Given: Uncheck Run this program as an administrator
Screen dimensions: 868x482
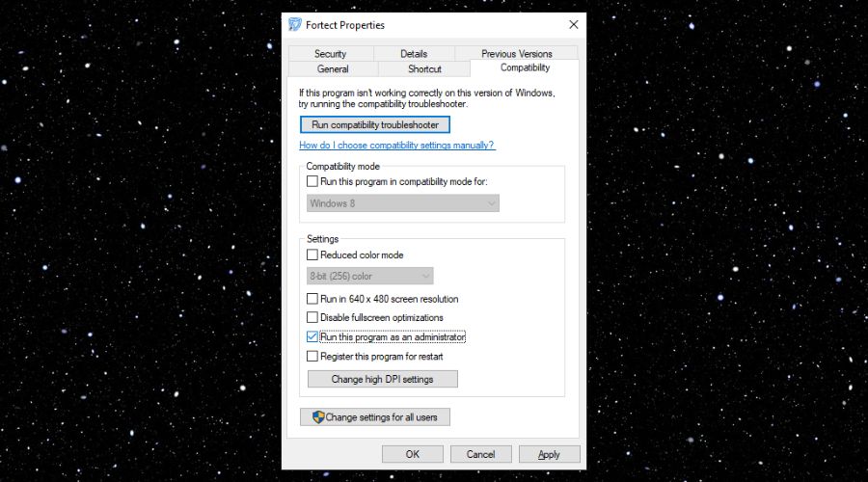Looking at the screenshot, I should [x=312, y=336].
